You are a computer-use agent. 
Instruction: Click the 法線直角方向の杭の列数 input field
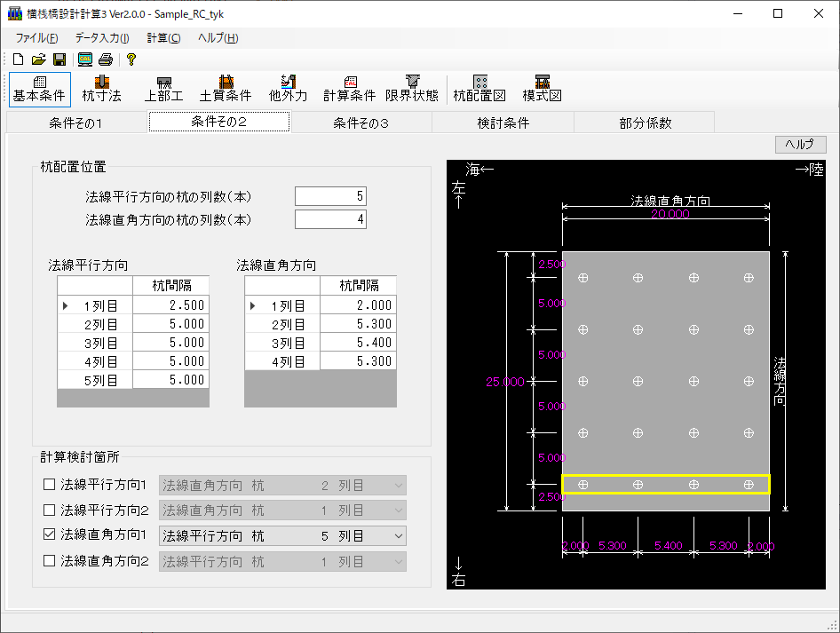click(x=330, y=219)
